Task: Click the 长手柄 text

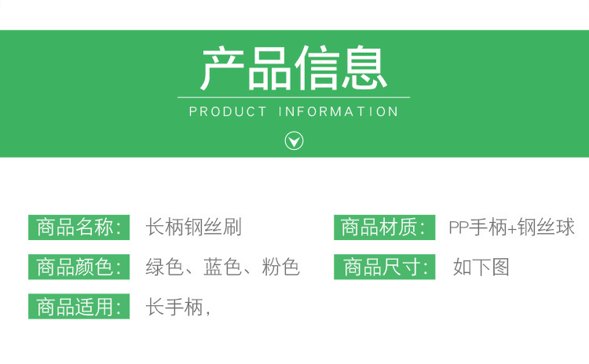Action: point(174,306)
